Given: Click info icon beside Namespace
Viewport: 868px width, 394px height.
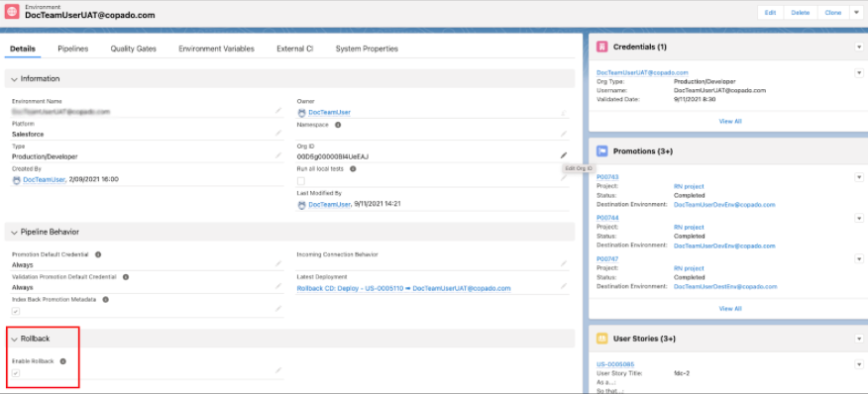Looking at the screenshot, I should coord(338,125).
